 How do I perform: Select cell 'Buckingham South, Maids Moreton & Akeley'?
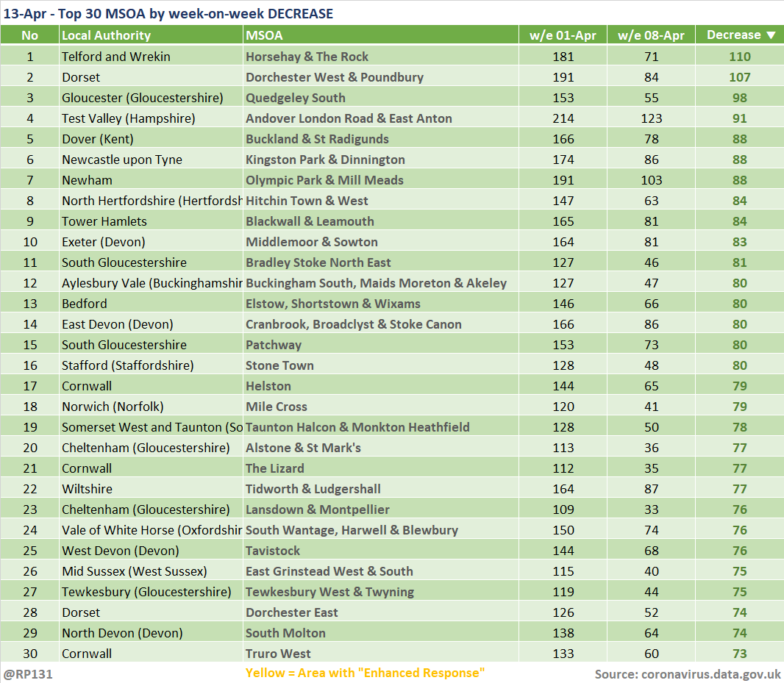(x=380, y=283)
